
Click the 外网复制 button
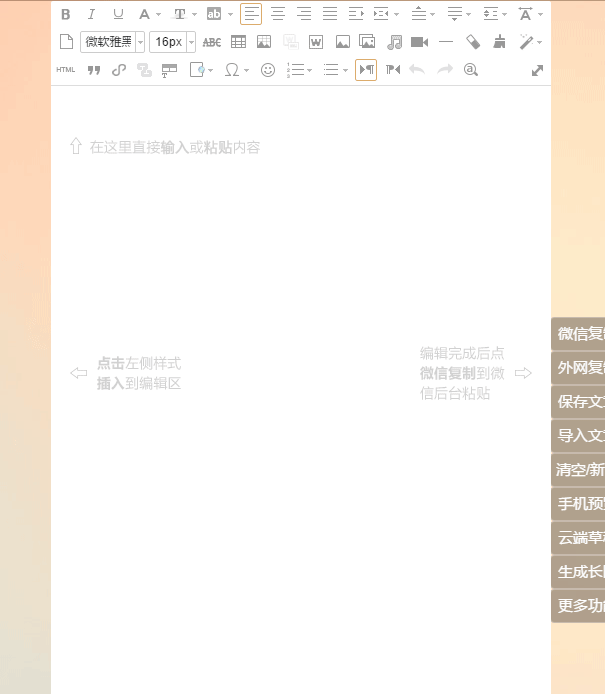tap(578, 368)
